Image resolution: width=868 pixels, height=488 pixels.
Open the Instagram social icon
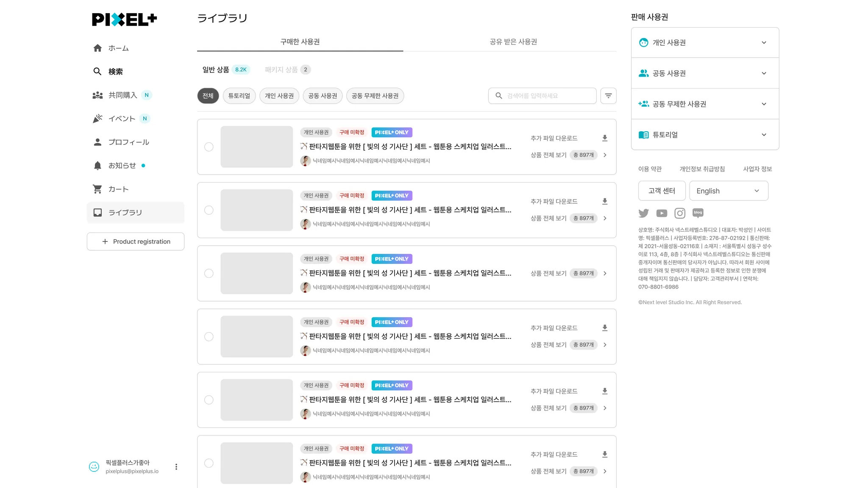point(680,213)
